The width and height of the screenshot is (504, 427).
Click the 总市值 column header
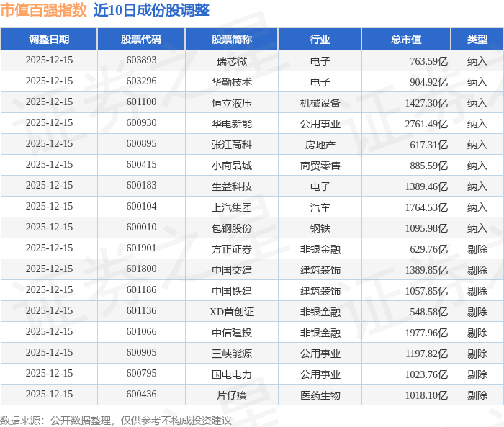tap(406, 39)
